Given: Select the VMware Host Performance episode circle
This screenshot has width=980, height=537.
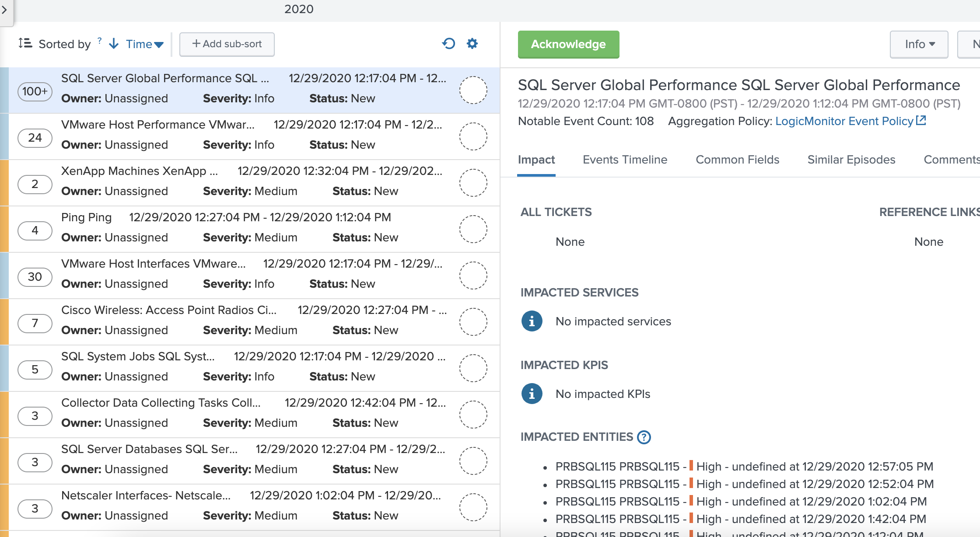Looking at the screenshot, I should point(473,136).
